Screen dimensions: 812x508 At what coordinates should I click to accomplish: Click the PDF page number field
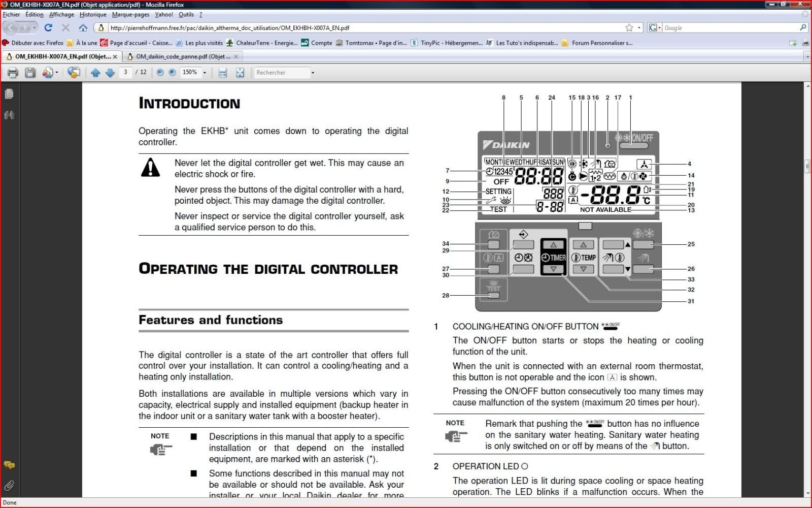click(125, 73)
